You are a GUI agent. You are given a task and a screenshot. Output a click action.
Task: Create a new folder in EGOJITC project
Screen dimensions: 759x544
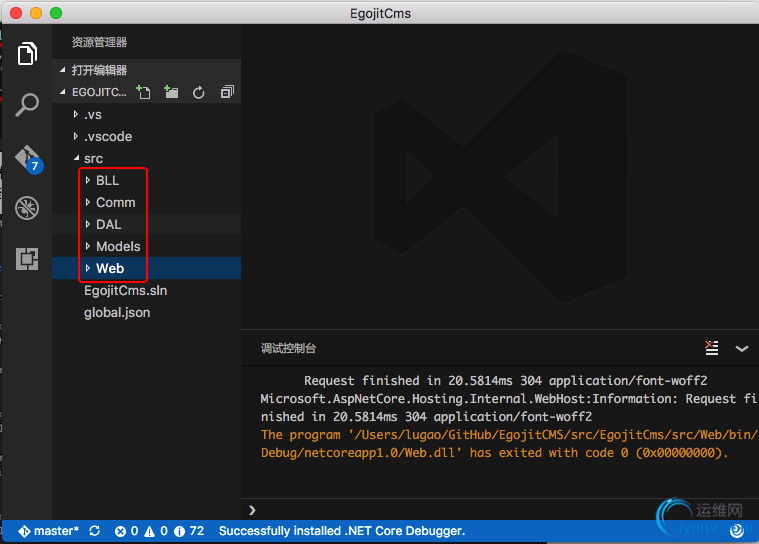[x=171, y=92]
